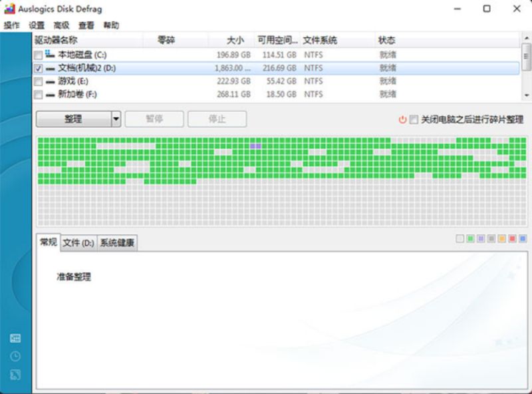
Task: Click the 准备整理 status text
Action: click(x=74, y=277)
